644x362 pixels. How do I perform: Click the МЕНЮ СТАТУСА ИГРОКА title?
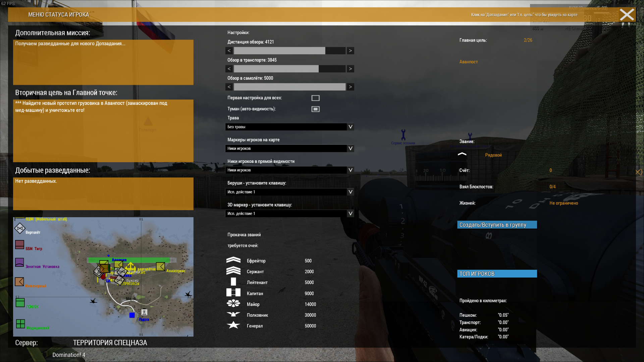(58, 15)
